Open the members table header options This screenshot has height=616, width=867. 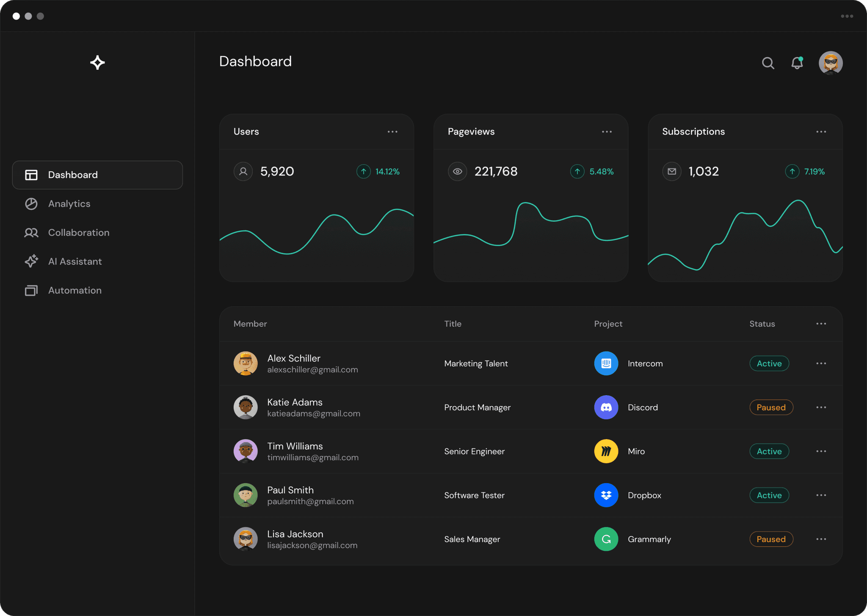pyautogui.click(x=821, y=324)
